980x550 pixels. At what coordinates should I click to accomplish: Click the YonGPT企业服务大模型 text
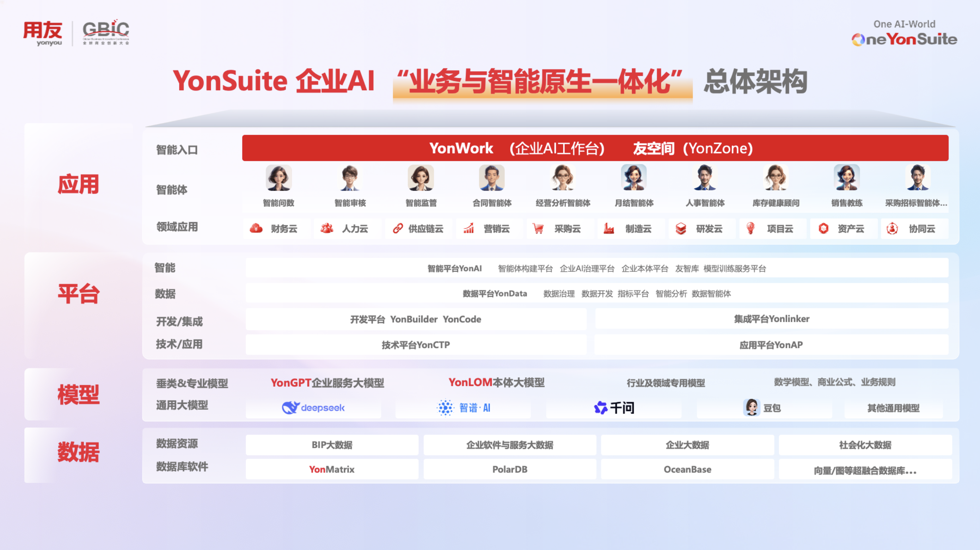pyautogui.click(x=327, y=383)
